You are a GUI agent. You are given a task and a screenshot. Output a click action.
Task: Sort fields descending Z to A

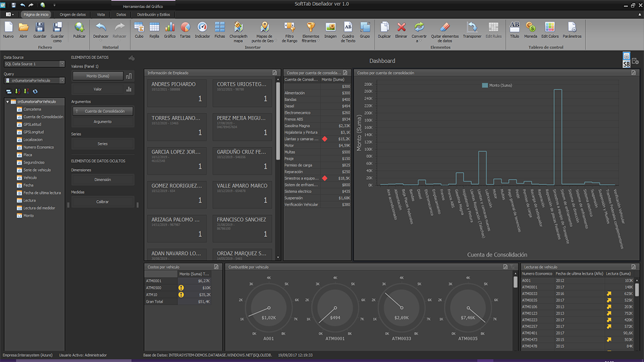pyautogui.click(x=26, y=92)
